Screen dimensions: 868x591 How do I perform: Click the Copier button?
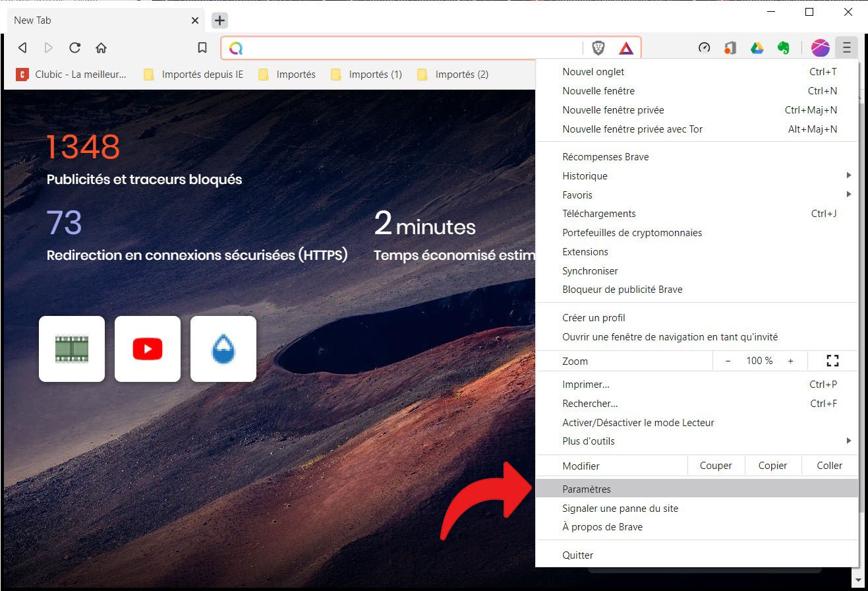(x=773, y=466)
